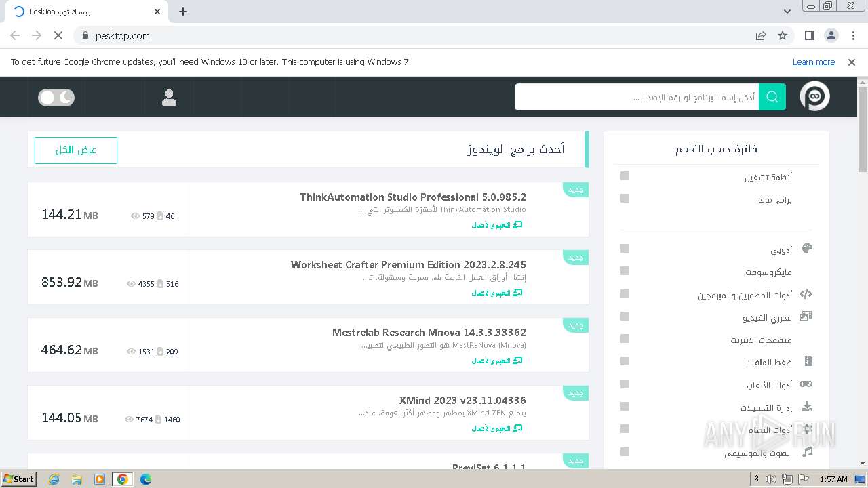Image resolution: width=868 pixels, height=488 pixels.
Task: Click category tag under Worksheet Crafter
Action: pos(497,293)
